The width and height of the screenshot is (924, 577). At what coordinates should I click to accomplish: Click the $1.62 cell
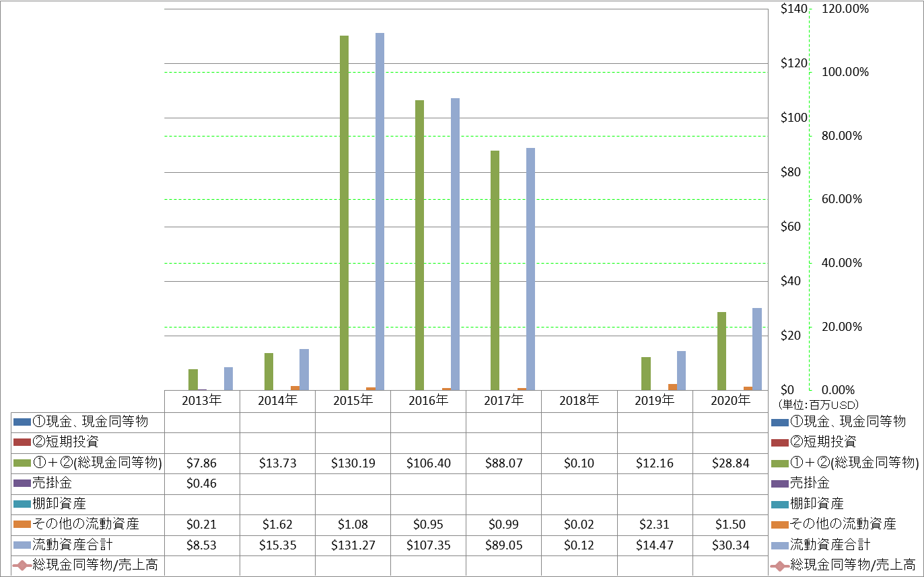point(278,525)
